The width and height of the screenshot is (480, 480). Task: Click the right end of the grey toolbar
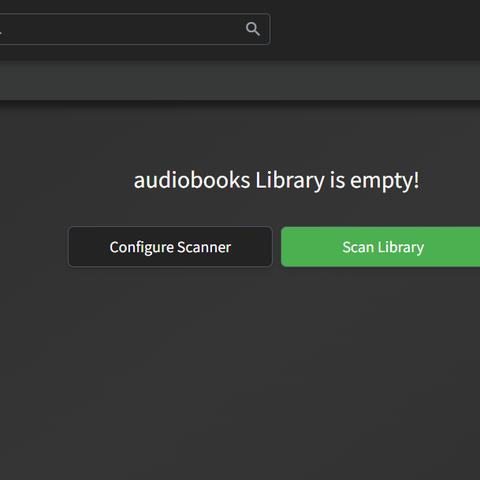[467, 81]
